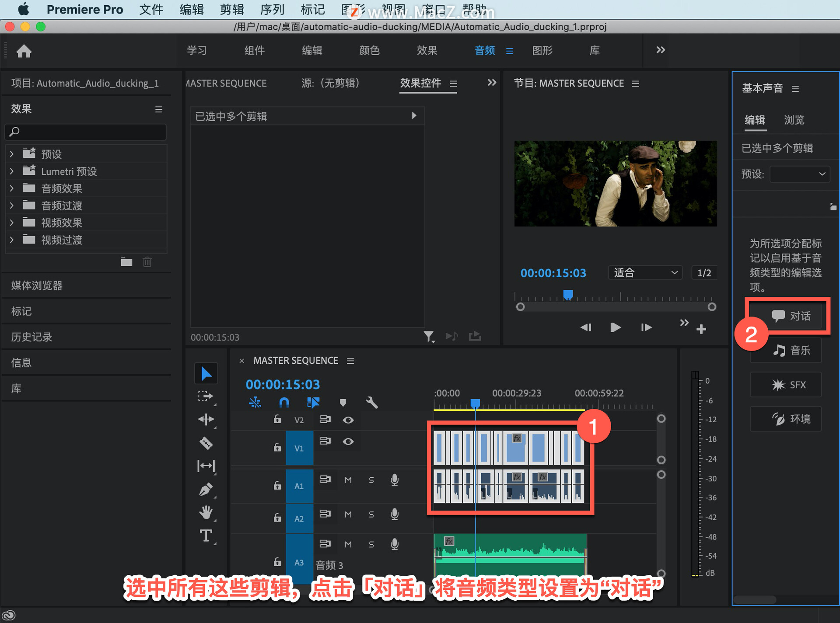The height and width of the screenshot is (623, 840).
Task: Switch to the 颜色 workspace tab
Action: click(369, 51)
